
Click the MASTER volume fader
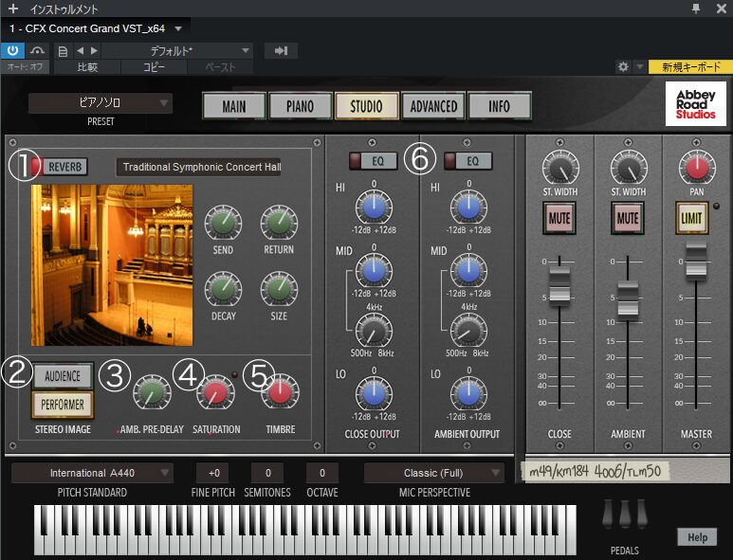(x=696, y=262)
